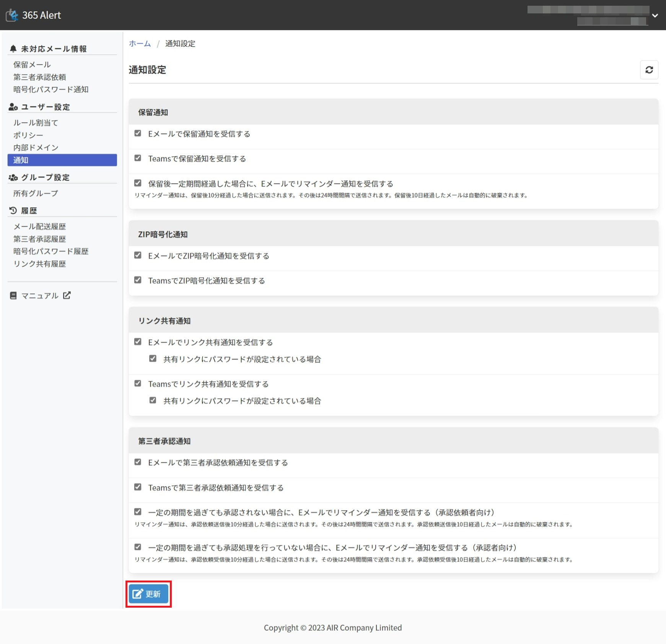Click the history clock icon beside 履歴
The image size is (666, 644).
(13, 210)
